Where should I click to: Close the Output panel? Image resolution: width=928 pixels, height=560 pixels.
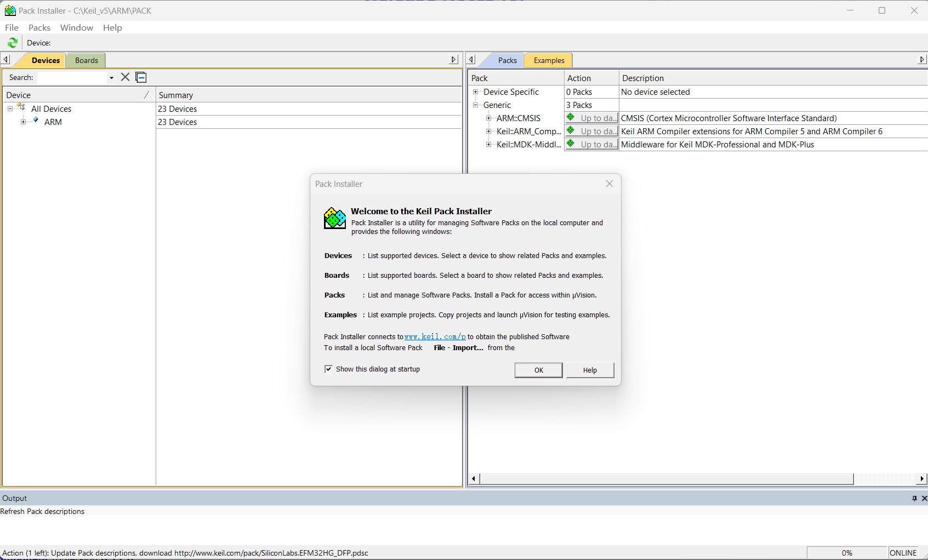(x=924, y=498)
